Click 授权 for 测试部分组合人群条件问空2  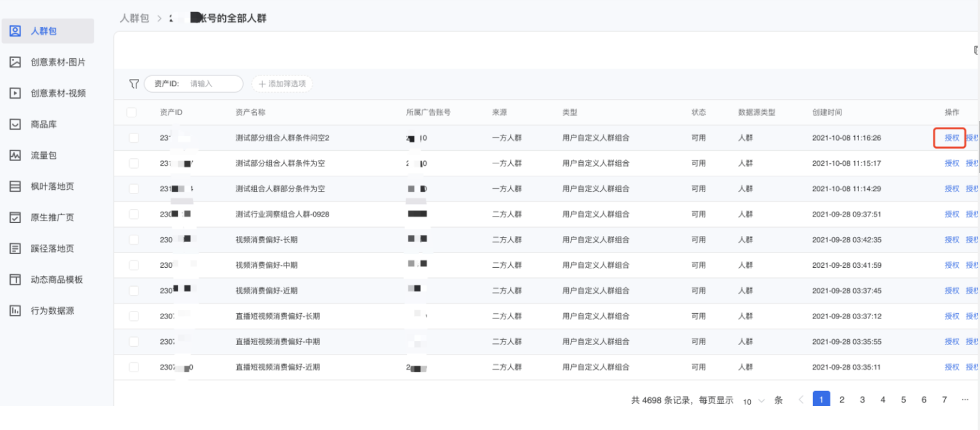(952, 138)
